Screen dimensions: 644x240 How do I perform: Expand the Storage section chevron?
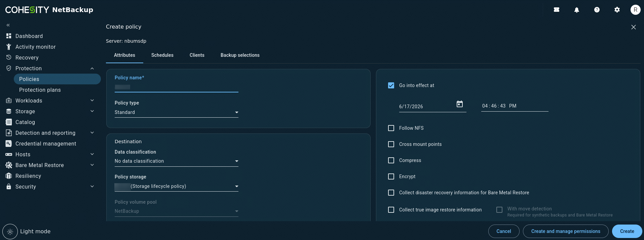(x=92, y=111)
